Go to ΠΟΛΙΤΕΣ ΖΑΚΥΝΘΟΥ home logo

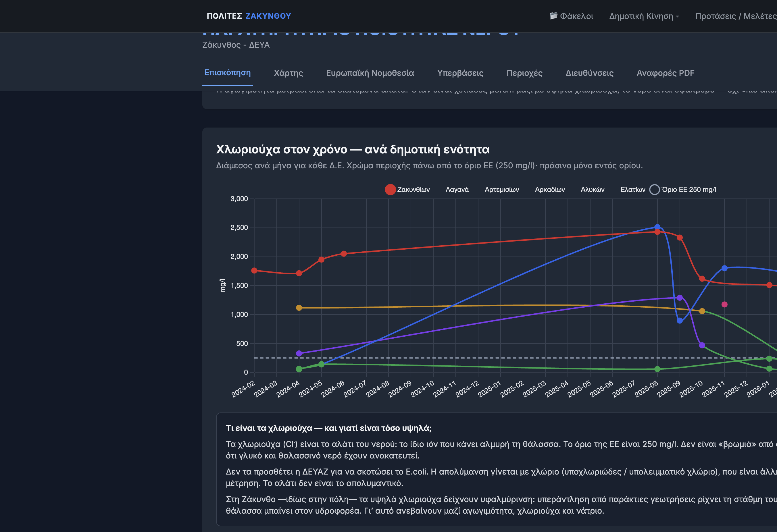point(249,16)
